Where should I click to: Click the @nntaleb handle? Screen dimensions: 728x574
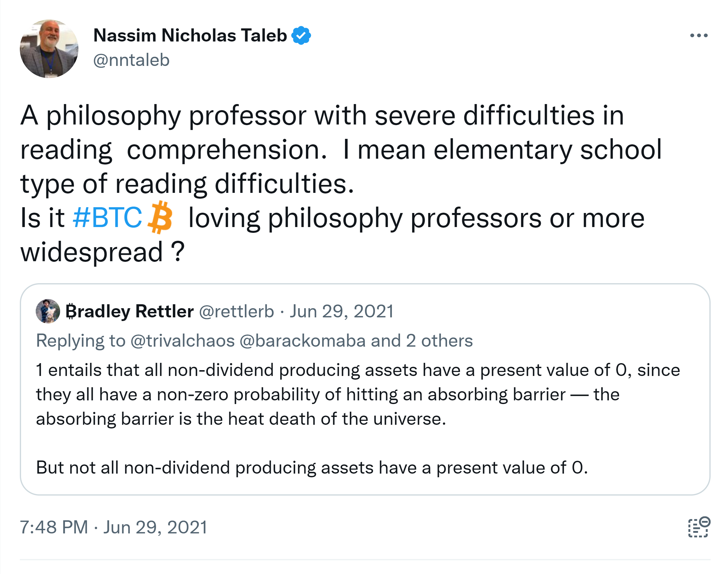[132, 60]
